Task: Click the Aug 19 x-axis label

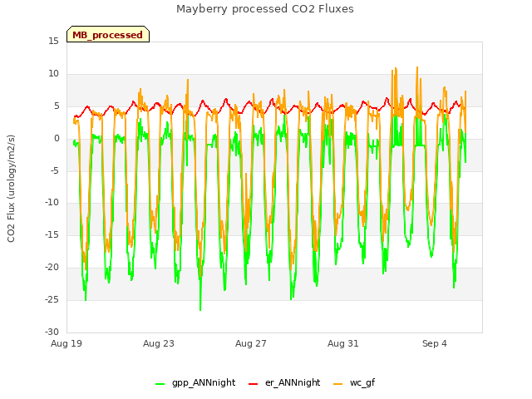Action: [x=66, y=343]
